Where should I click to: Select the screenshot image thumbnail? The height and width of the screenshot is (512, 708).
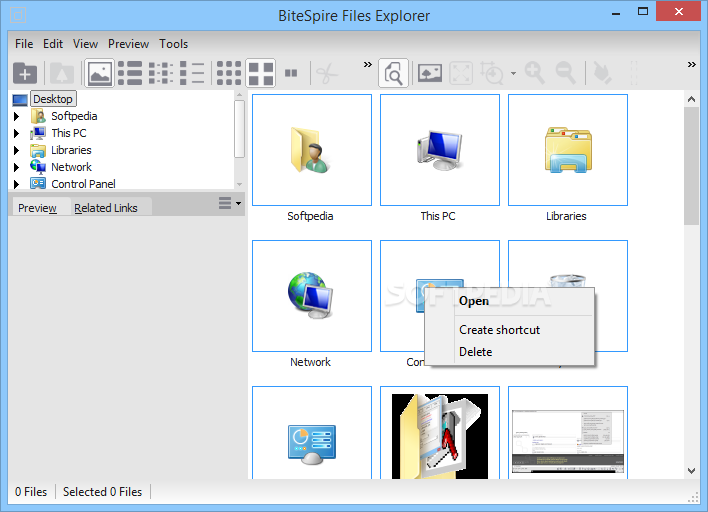[568, 433]
